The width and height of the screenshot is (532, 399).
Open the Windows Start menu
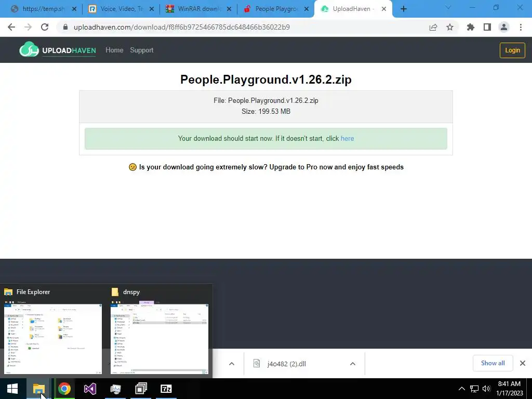(12, 389)
